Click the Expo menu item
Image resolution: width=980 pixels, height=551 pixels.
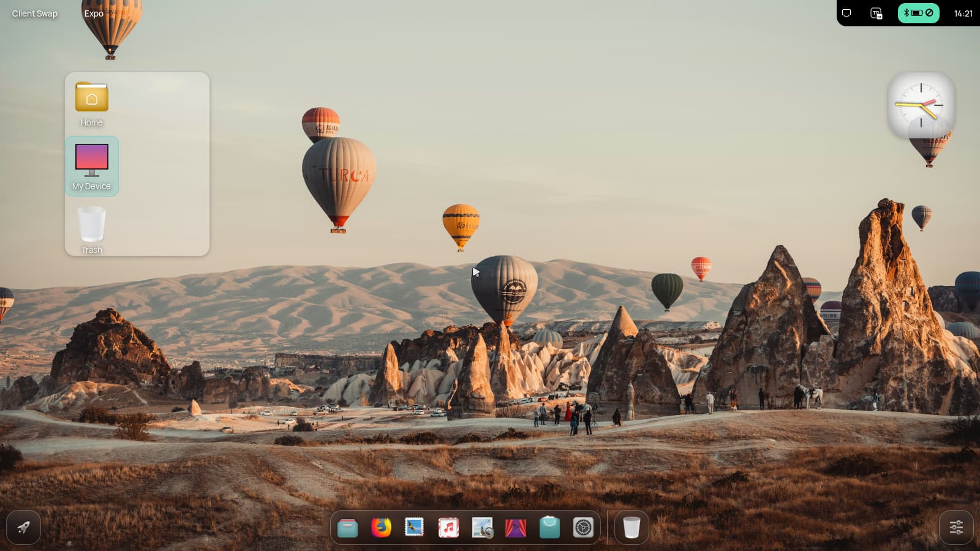point(94,13)
